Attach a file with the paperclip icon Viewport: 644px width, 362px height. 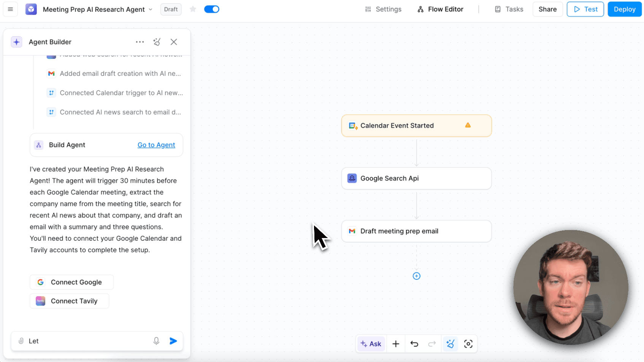21,341
